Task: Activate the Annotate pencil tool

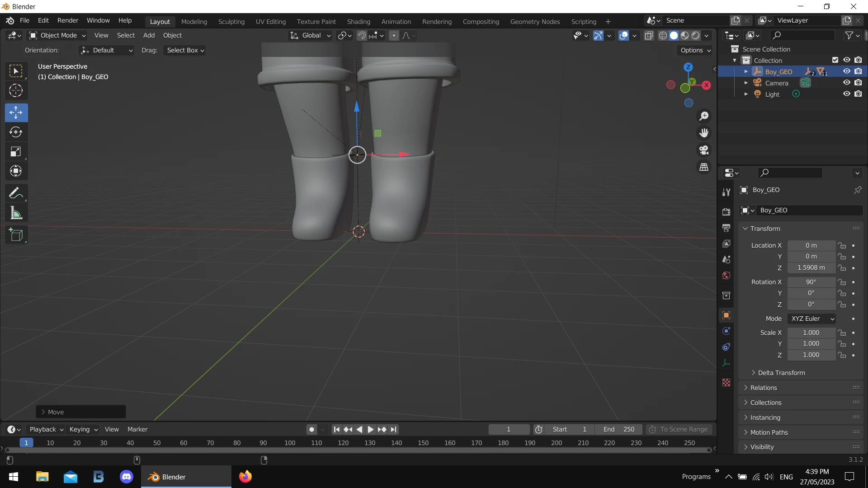Action: coord(16,193)
